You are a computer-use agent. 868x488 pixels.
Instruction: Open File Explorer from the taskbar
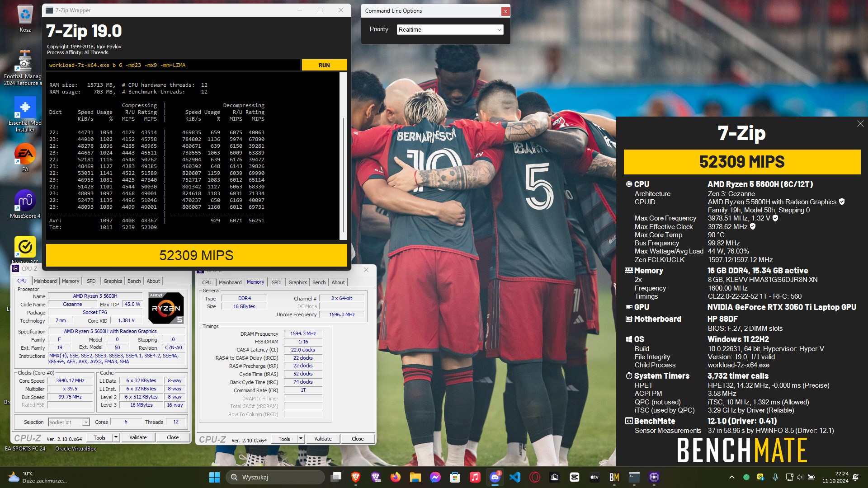tap(415, 477)
